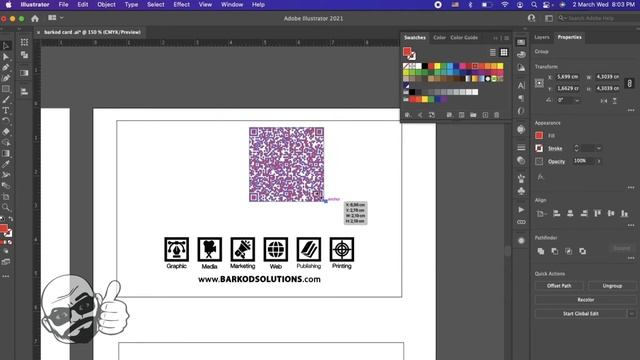
Task: Select the Direct Selection tool
Action: pos(6,57)
